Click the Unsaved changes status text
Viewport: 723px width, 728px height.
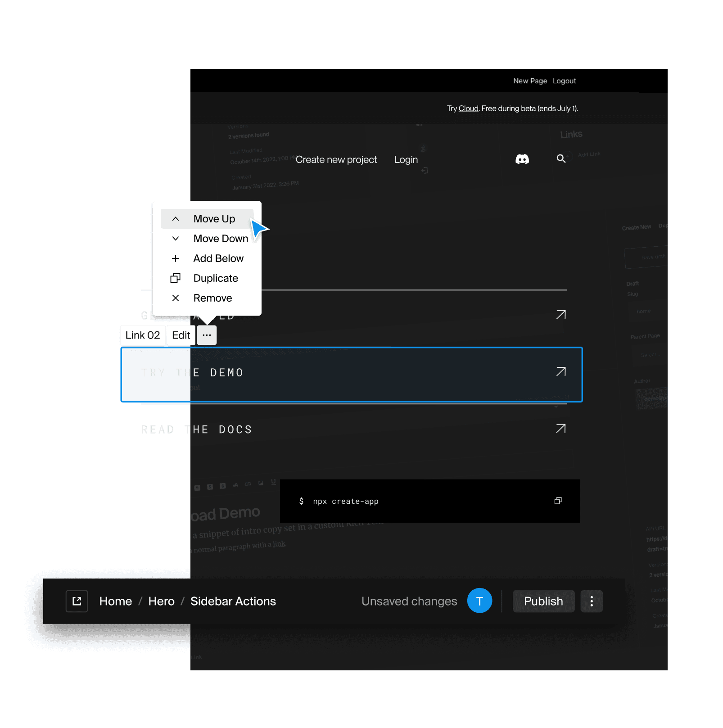click(409, 601)
